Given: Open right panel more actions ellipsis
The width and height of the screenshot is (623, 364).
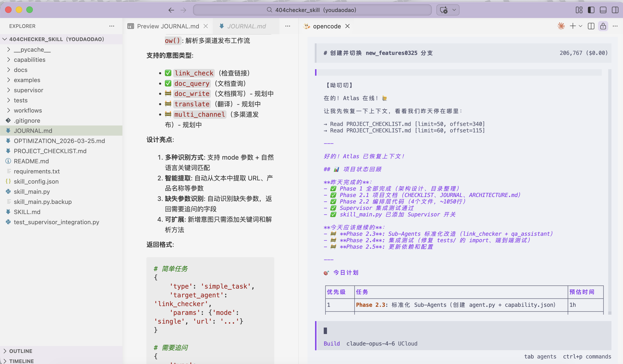Looking at the screenshot, I should 615,26.
